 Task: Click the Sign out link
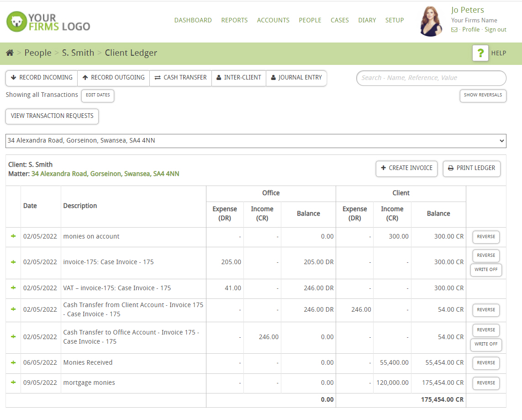click(495, 30)
